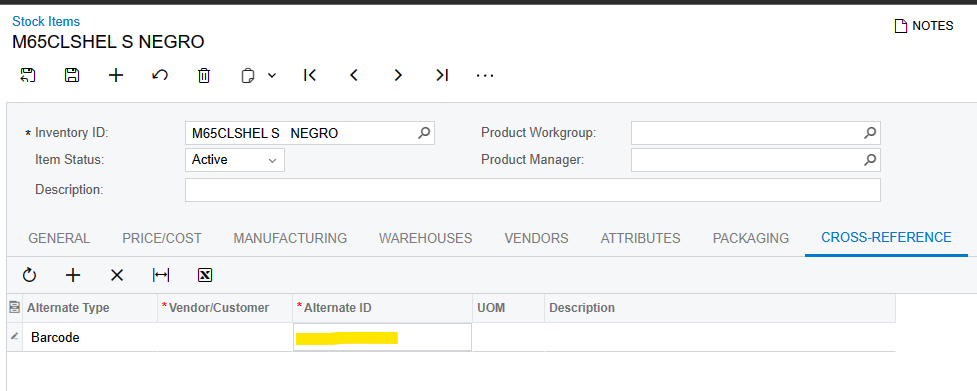977x391 pixels.
Task: Select the CROSS-REFERENCE tab
Action: pos(886,237)
